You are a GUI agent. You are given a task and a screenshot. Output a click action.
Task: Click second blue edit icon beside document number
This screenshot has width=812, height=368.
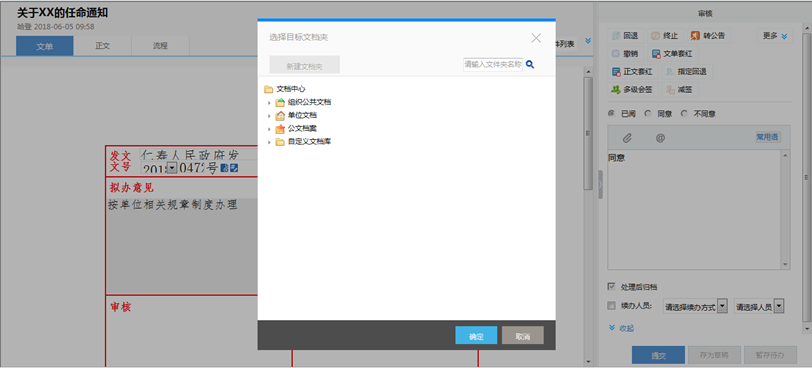234,168
